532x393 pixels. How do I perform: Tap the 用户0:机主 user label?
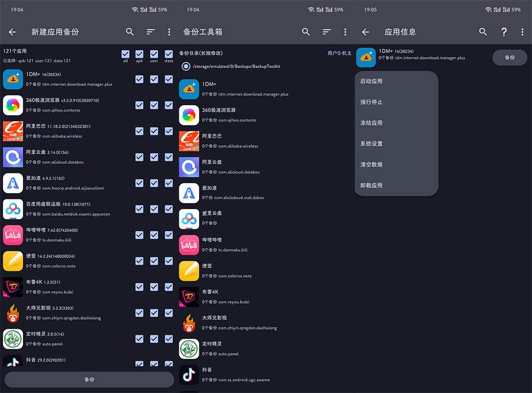click(339, 53)
